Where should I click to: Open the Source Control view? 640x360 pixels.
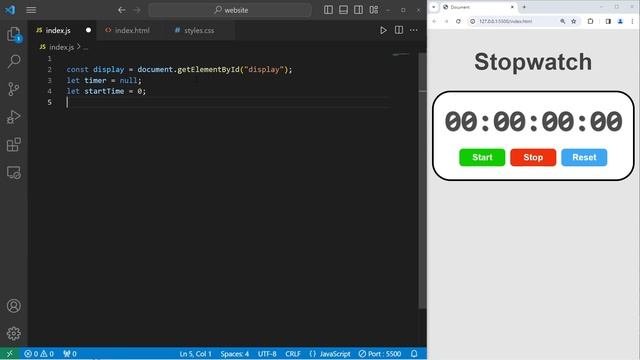point(14,89)
